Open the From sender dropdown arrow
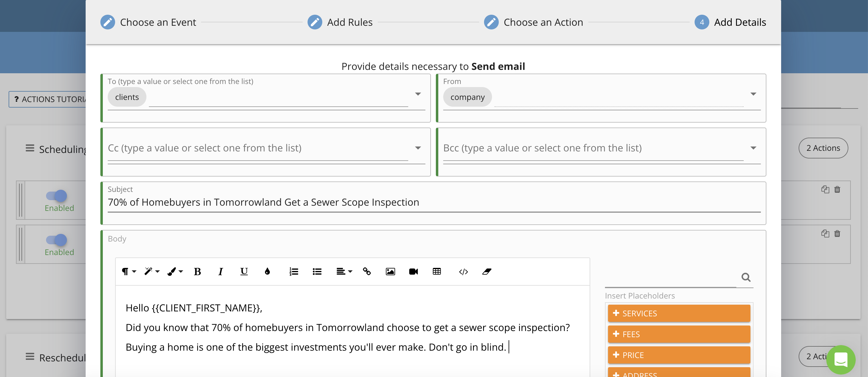The height and width of the screenshot is (377, 868). click(x=754, y=94)
